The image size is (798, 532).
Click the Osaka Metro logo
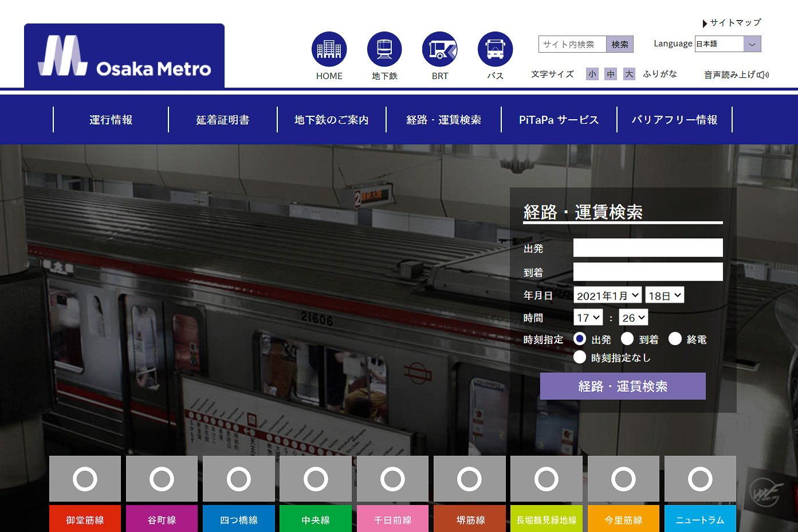[x=124, y=56]
